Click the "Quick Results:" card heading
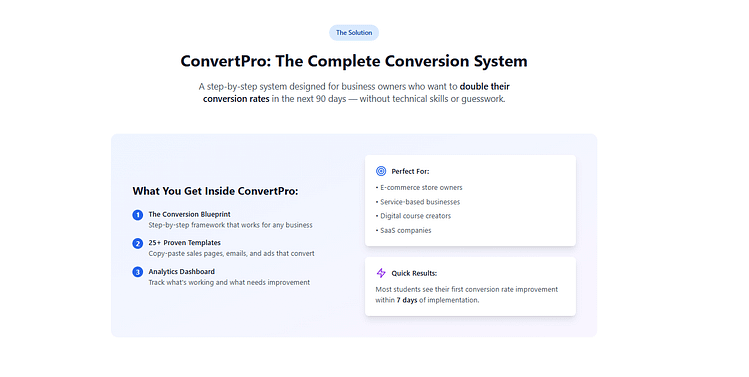Screen dimensions: 749x377 [414, 273]
